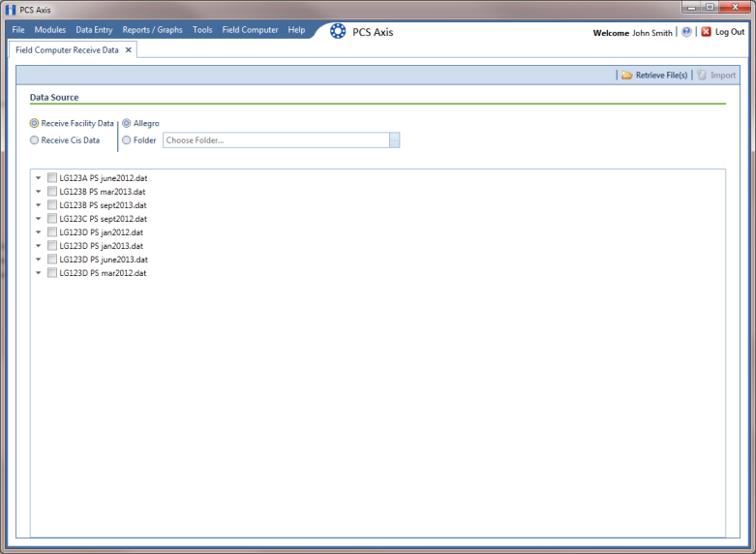Open the folder browse ellipsis button
Viewport: 756px width, 554px height.
click(x=394, y=140)
